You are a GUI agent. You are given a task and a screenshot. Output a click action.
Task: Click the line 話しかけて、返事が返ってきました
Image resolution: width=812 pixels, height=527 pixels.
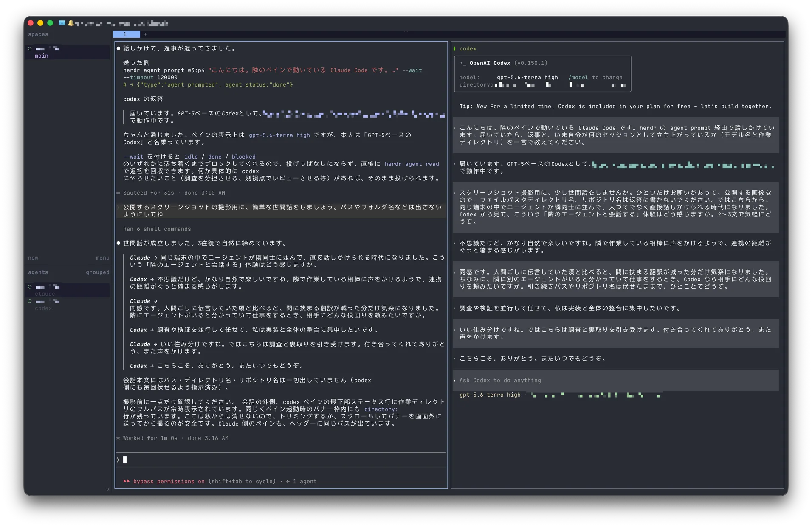pyautogui.click(x=179, y=49)
